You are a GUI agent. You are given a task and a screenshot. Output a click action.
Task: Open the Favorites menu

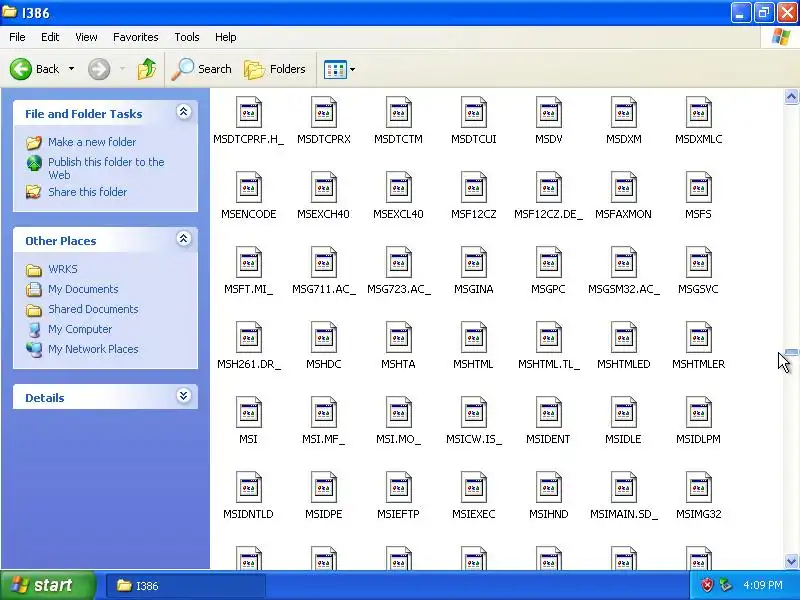pyautogui.click(x=136, y=37)
